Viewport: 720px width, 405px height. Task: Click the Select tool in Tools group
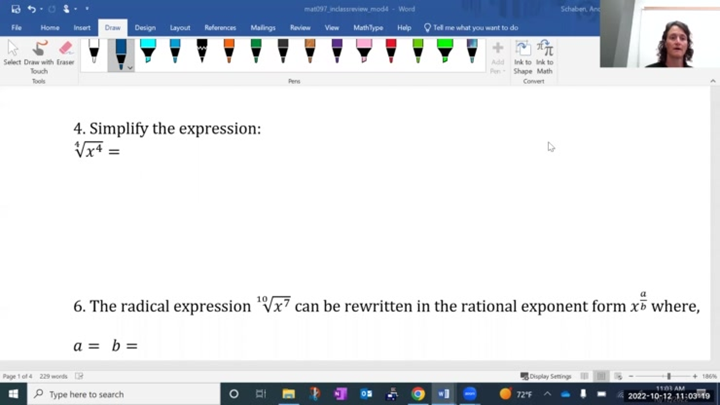(12, 54)
